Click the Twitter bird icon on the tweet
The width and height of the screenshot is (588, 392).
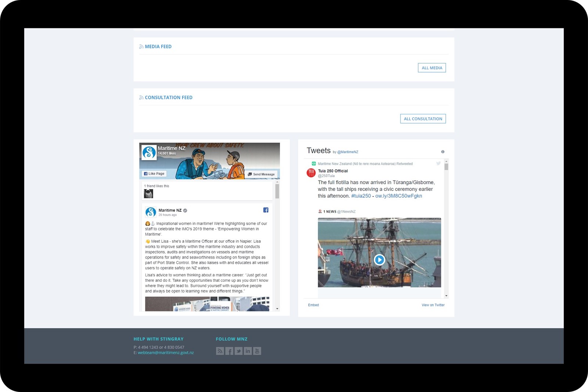438,163
